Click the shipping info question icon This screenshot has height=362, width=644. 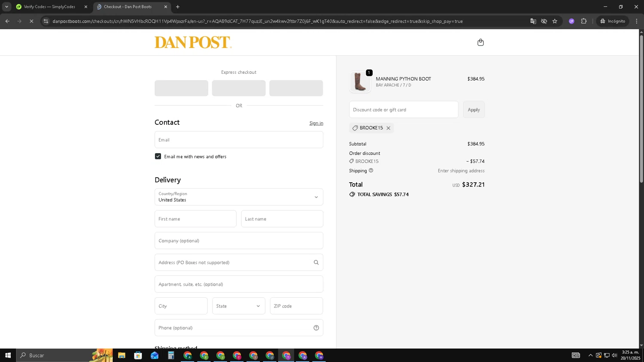(371, 170)
